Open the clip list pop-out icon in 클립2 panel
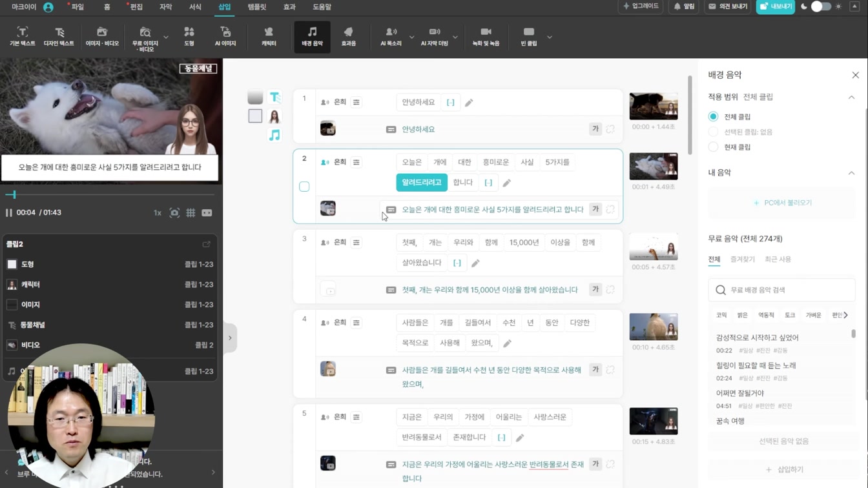868x488 pixels. click(207, 244)
